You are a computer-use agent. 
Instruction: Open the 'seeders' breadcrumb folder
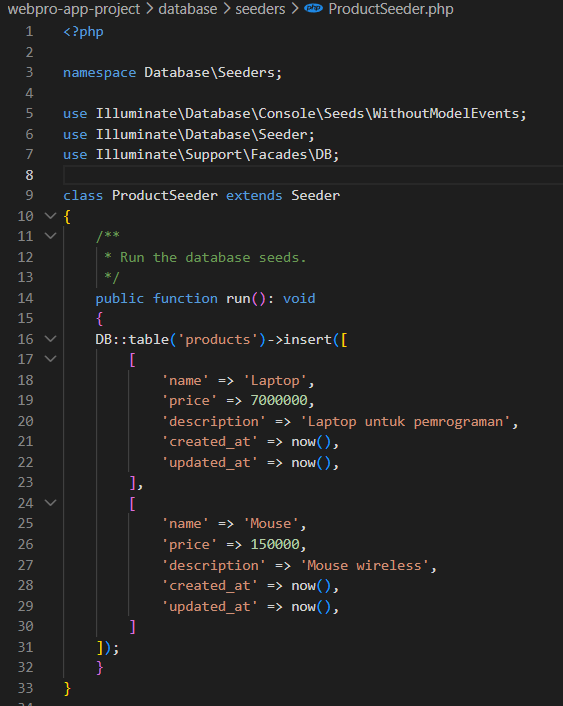coord(260,9)
